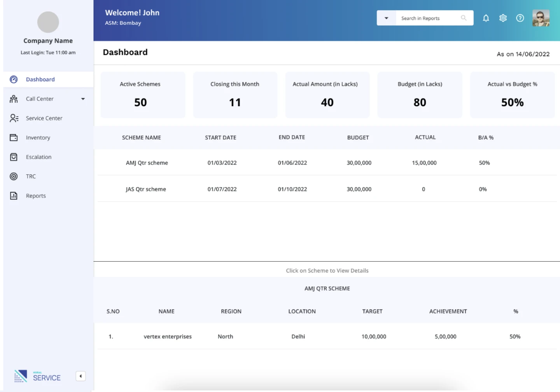Open the notifications bell icon

coord(486,18)
